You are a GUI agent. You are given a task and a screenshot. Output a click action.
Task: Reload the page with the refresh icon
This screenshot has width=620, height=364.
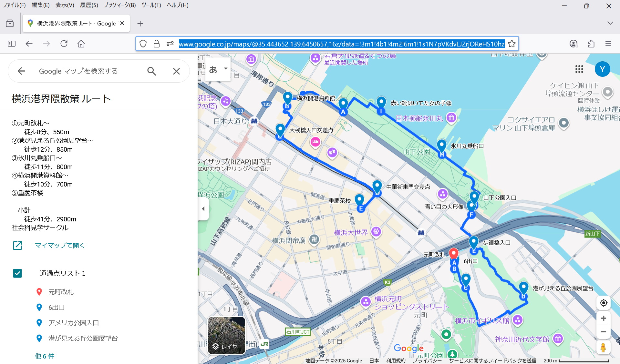pos(64,44)
